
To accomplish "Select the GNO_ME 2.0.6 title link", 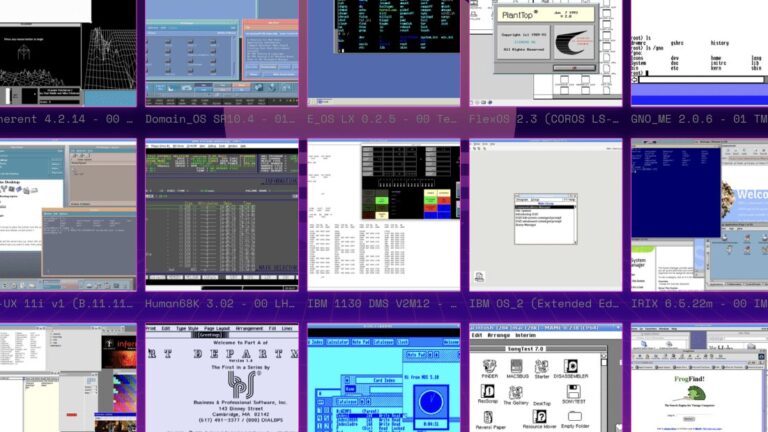I will click(x=699, y=119).
